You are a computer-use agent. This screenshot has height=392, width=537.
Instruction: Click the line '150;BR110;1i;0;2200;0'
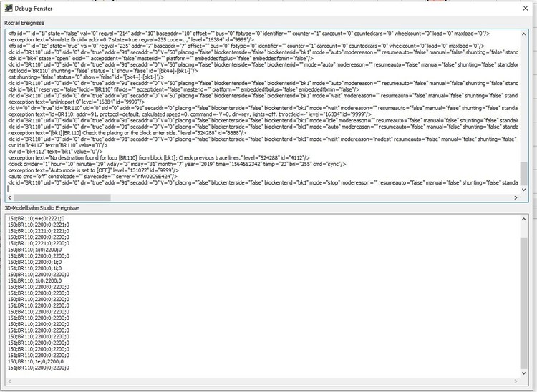click(34, 250)
